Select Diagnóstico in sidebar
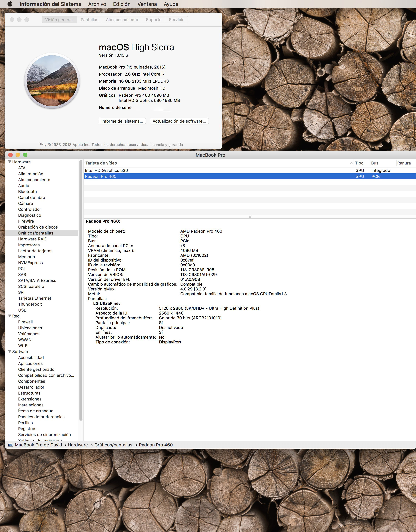The height and width of the screenshot is (532, 416). click(29, 215)
